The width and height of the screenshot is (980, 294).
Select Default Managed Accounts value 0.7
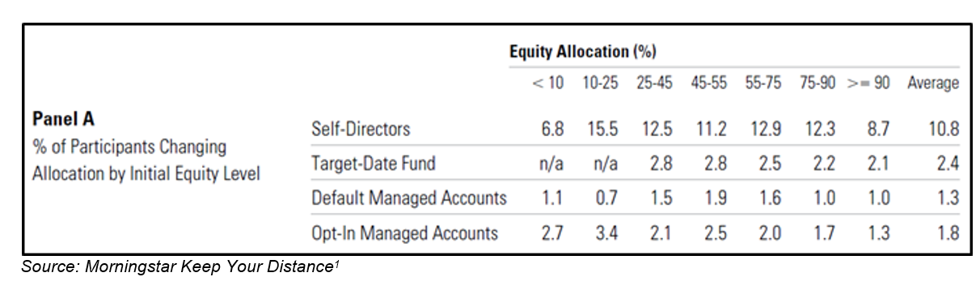pos(606,199)
